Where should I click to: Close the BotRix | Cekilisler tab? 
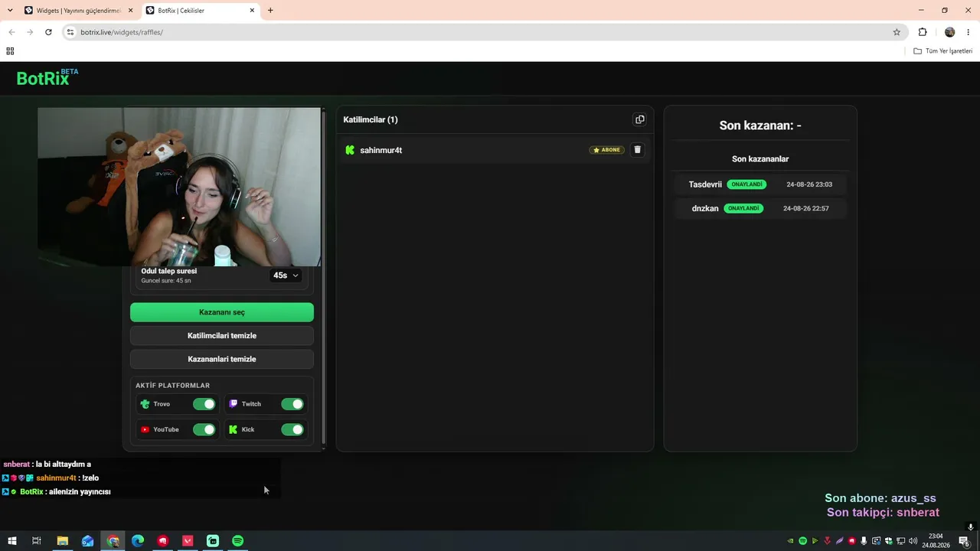[252, 11]
